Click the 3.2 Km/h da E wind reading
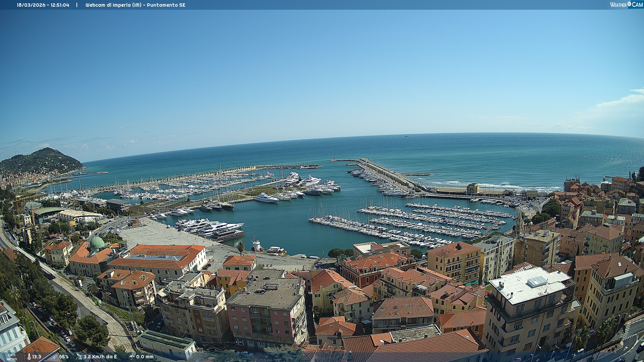The image size is (644, 362). click(x=100, y=357)
